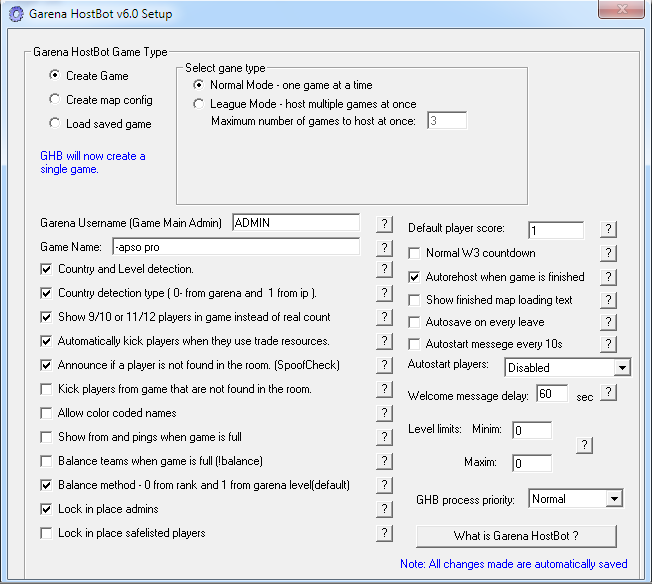
Task: Uncheck Country and Level detection
Action: 47,269
